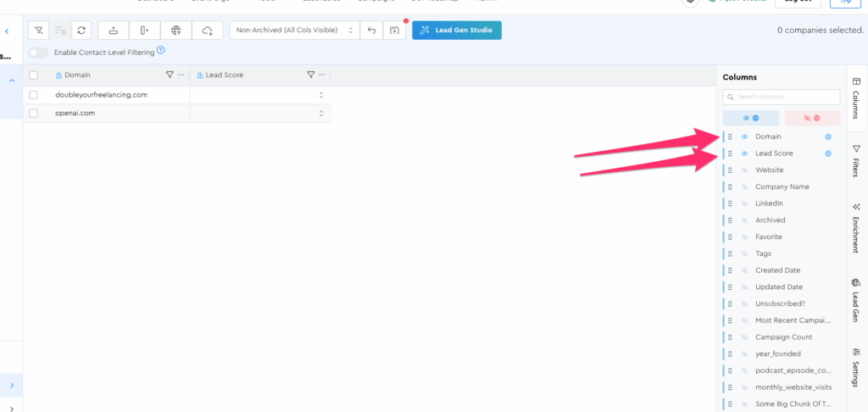Open the Enrichment side tab

[x=855, y=229]
